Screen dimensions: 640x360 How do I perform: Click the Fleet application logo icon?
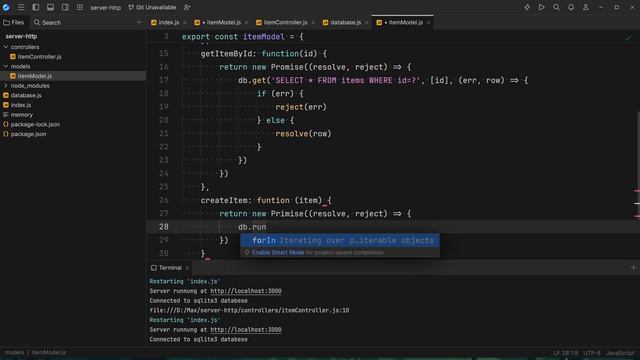pos(6,7)
